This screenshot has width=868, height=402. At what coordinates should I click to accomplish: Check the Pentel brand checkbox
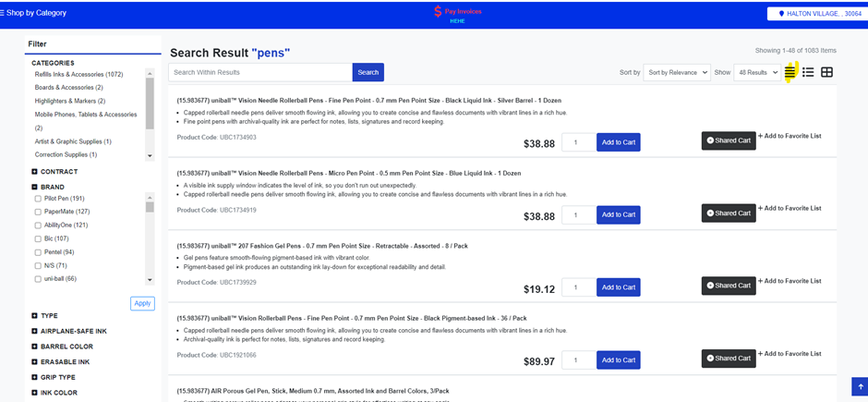38,252
